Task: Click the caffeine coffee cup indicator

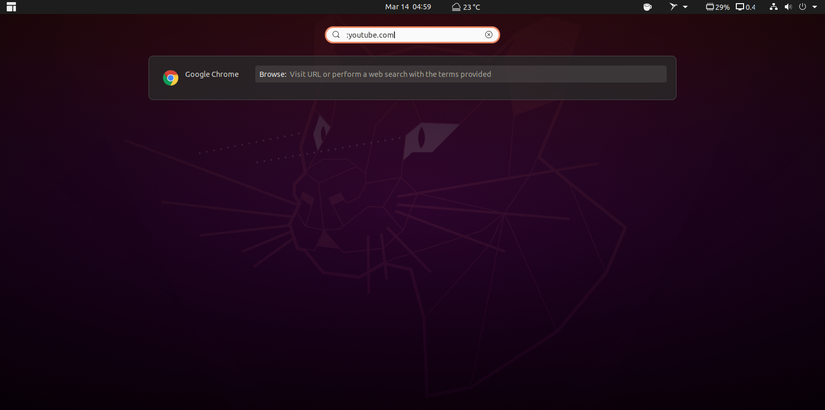Action: click(x=648, y=7)
